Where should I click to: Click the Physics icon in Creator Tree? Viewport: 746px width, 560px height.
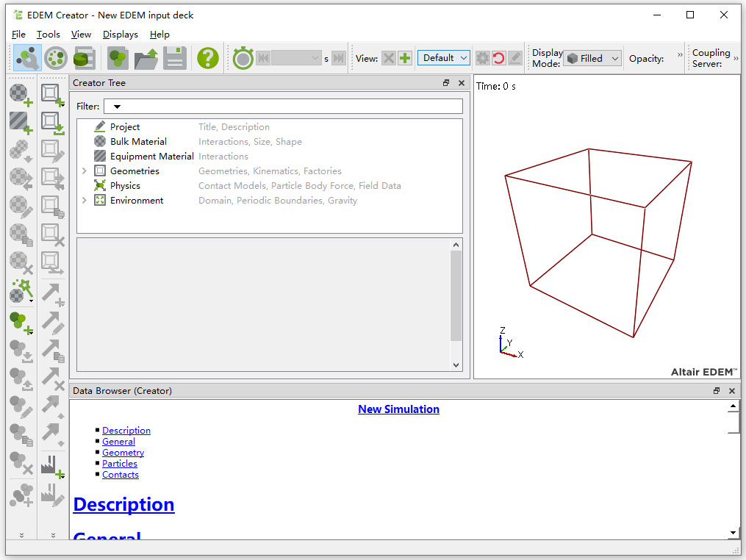[100, 185]
